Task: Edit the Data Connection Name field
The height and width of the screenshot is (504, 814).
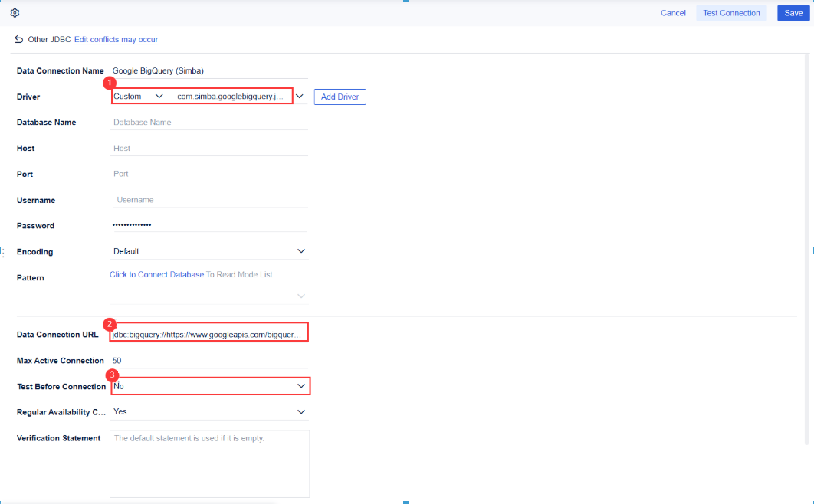Action: tap(209, 71)
